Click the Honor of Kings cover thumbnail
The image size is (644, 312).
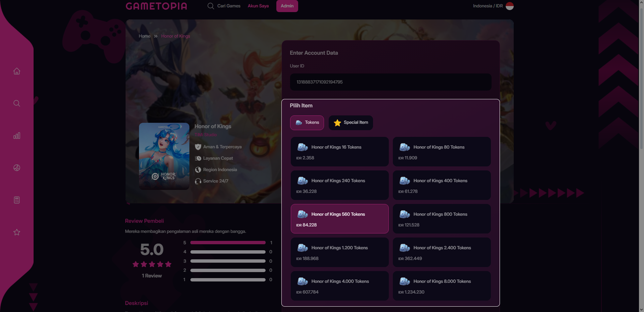164,156
